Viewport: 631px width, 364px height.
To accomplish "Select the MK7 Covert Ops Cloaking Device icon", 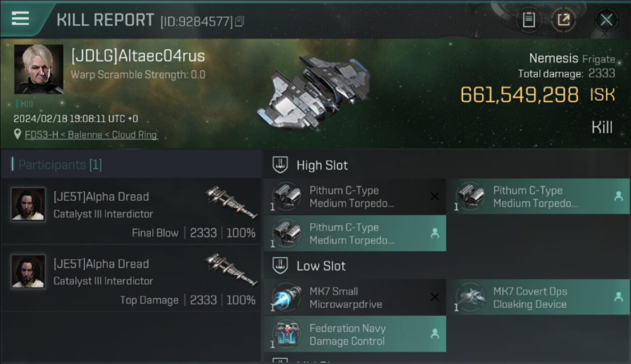I will [x=470, y=298].
